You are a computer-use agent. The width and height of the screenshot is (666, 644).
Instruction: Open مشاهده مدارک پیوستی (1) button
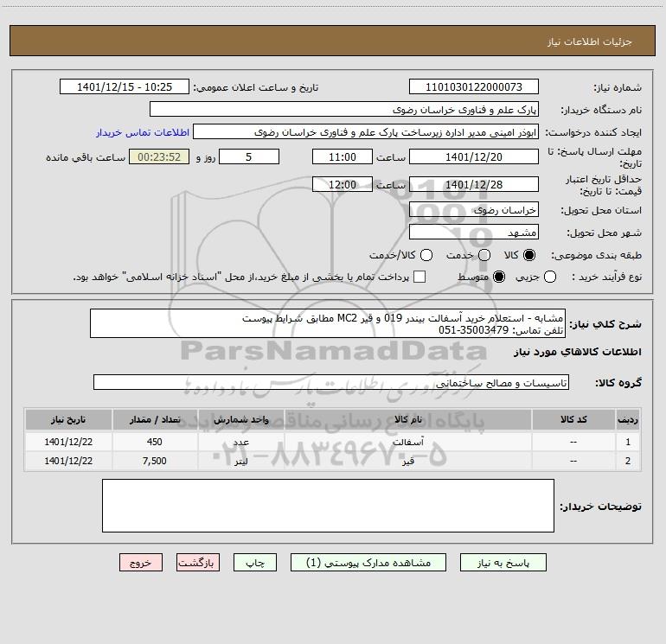pyautogui.click(x=368, y=563)
